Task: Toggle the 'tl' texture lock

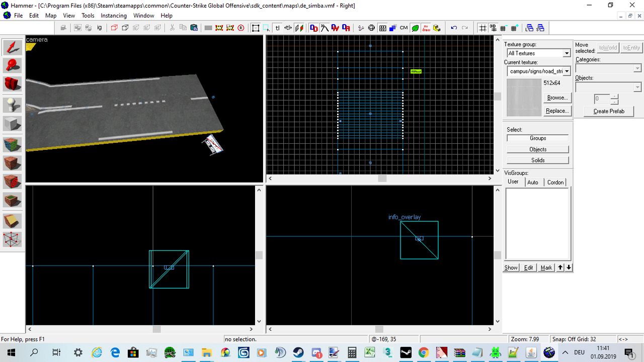Action: tap(277, 28)
